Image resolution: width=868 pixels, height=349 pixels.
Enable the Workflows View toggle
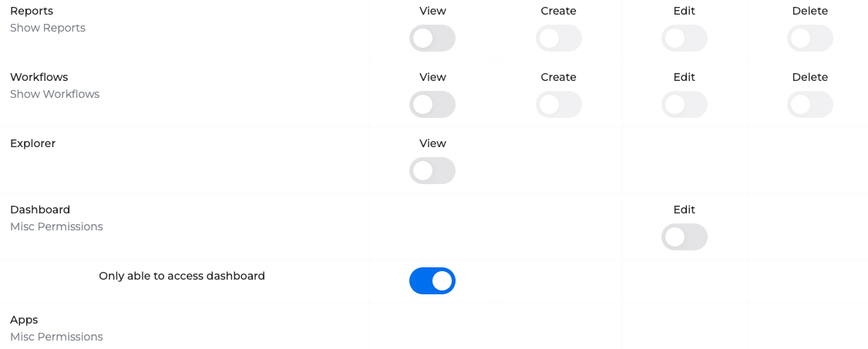coord(432,105)
